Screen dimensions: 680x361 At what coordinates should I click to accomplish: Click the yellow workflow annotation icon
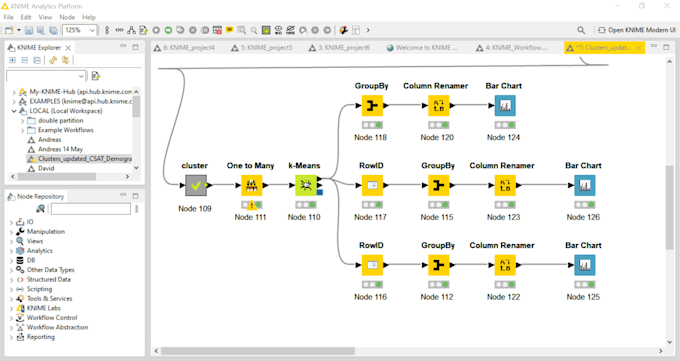229,30
